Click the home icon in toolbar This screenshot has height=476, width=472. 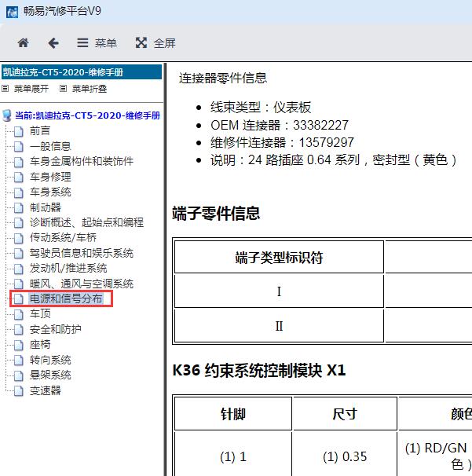coord(23,42)
